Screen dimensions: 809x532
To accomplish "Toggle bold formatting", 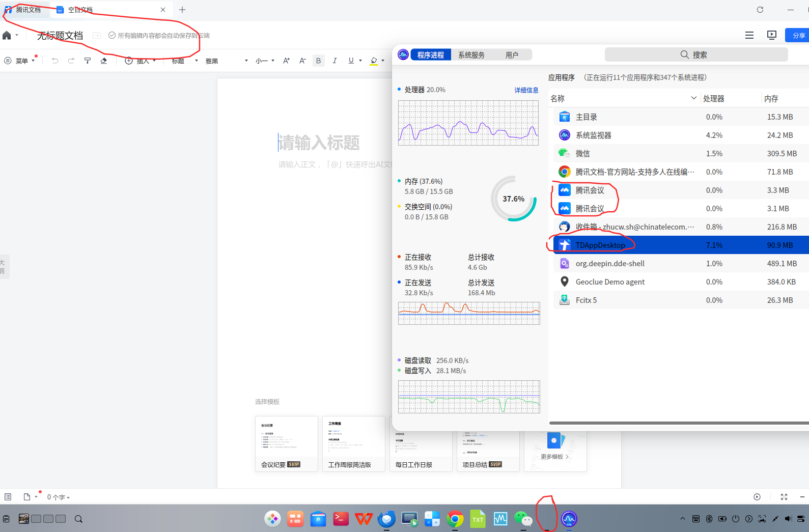I will (319, 61).
